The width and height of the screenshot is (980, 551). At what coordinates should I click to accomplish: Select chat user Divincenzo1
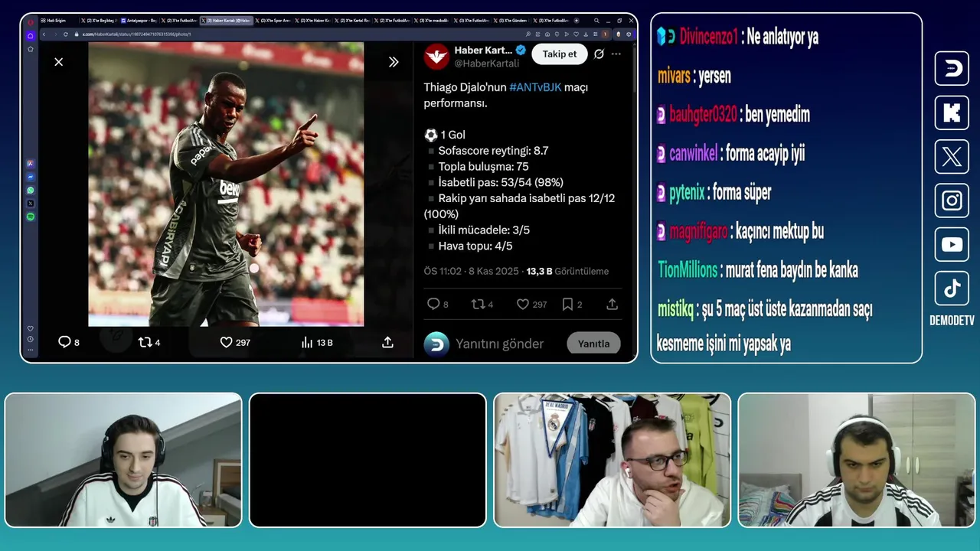tap(709, 37)
